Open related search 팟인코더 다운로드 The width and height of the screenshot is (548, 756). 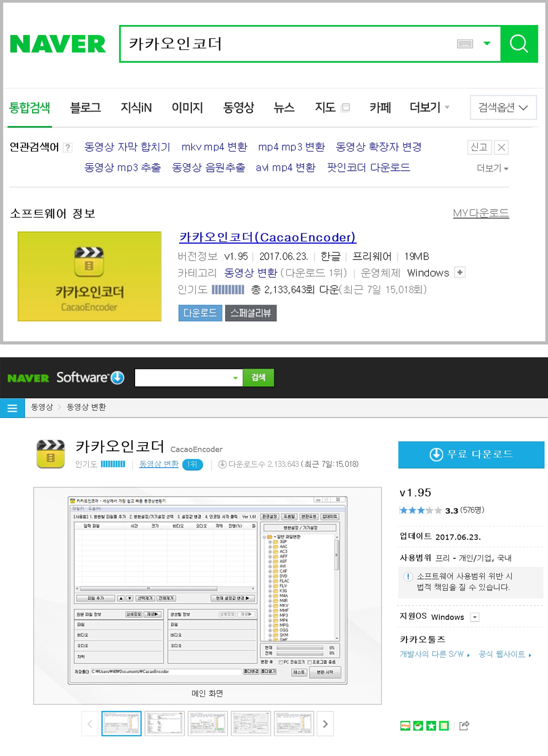tap(369, 168)
